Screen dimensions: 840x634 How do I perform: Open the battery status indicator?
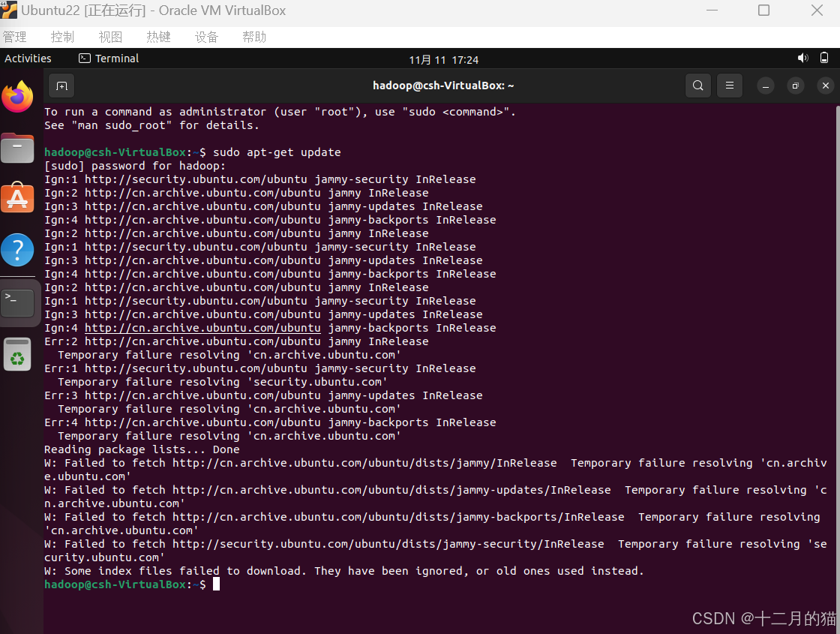(x=824, y=59)
